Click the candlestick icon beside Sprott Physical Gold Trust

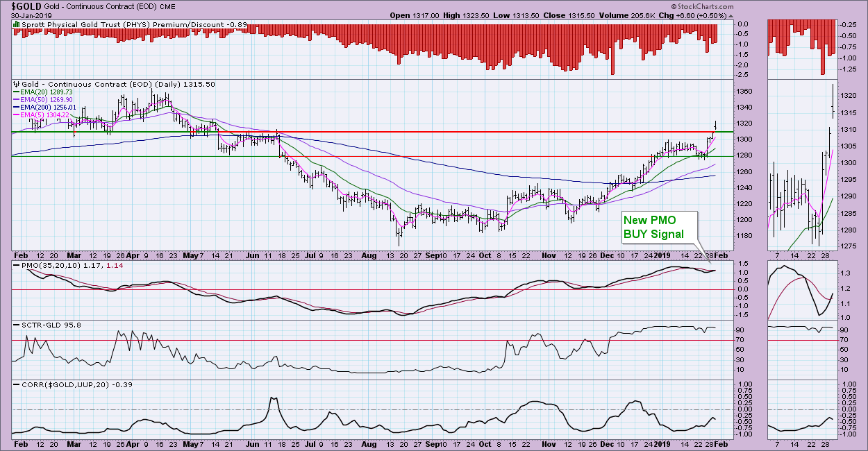point(15,24)
